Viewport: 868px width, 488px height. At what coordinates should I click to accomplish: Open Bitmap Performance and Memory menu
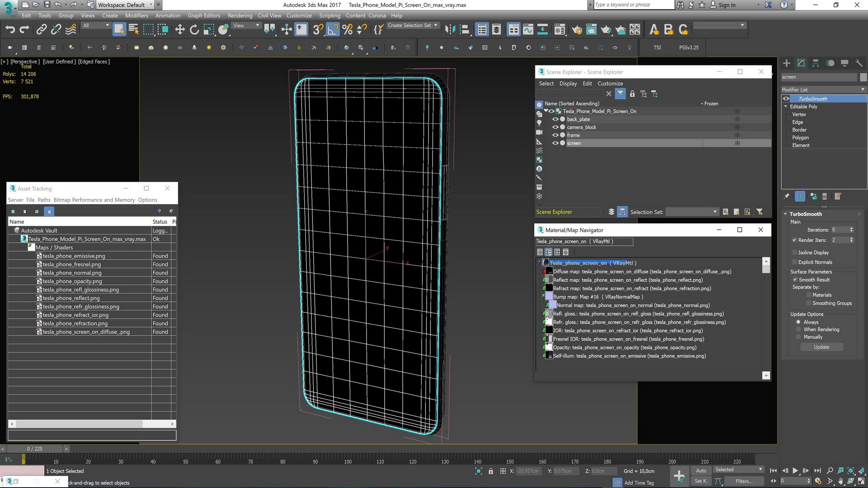coord(94,200)
